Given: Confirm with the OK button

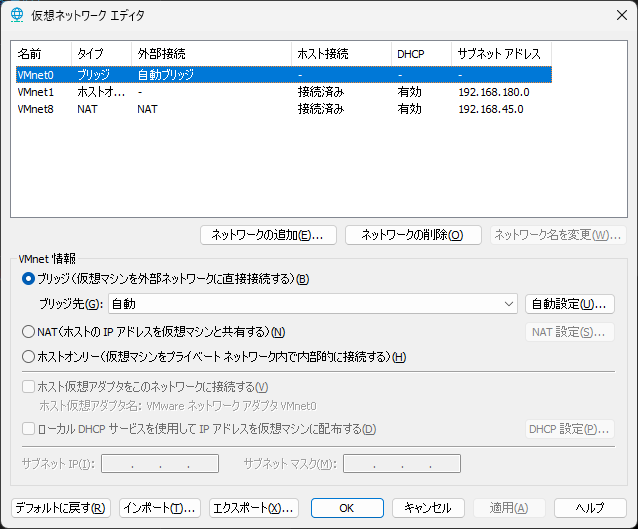Looking at the screenshot, I should click(x=347, y=508).
